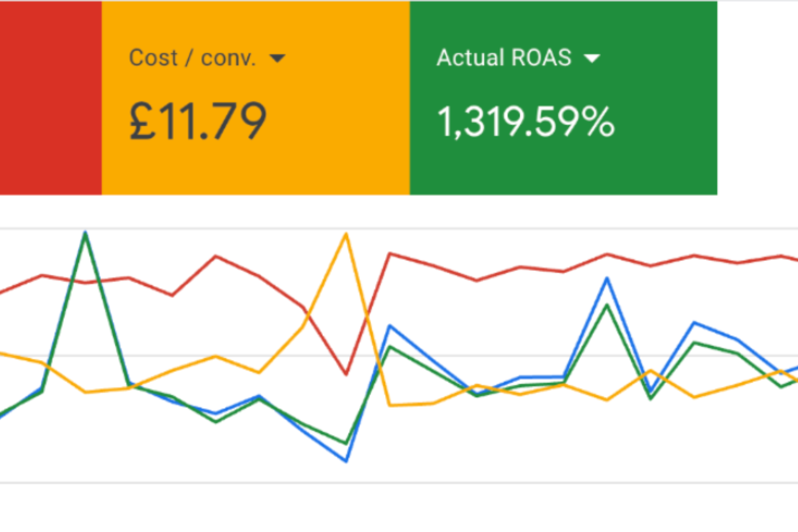The height and width of the screenshot is (532, 798).
Task: Open the Cost / conv. metric dropdown arrow
Action: (277, 58)
